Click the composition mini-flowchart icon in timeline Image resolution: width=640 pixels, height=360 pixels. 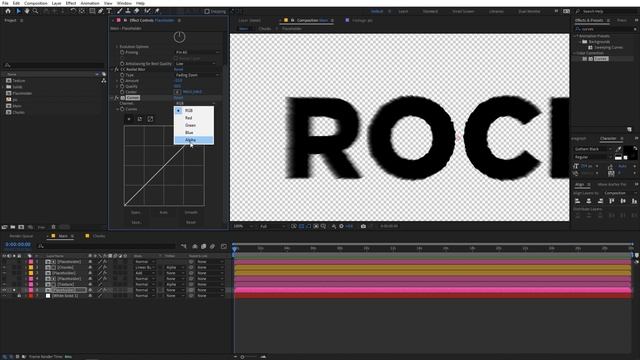184,246
